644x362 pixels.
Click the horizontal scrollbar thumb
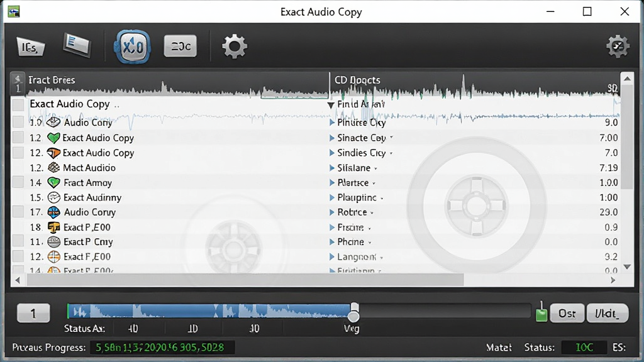pyautogui.click(x=245, y=280)
